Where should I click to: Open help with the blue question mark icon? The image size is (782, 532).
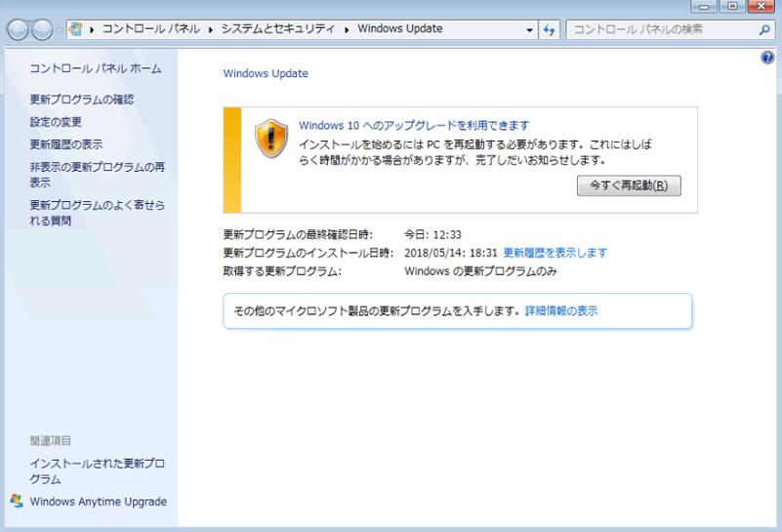pyautogui.click(x=767, y=58)
